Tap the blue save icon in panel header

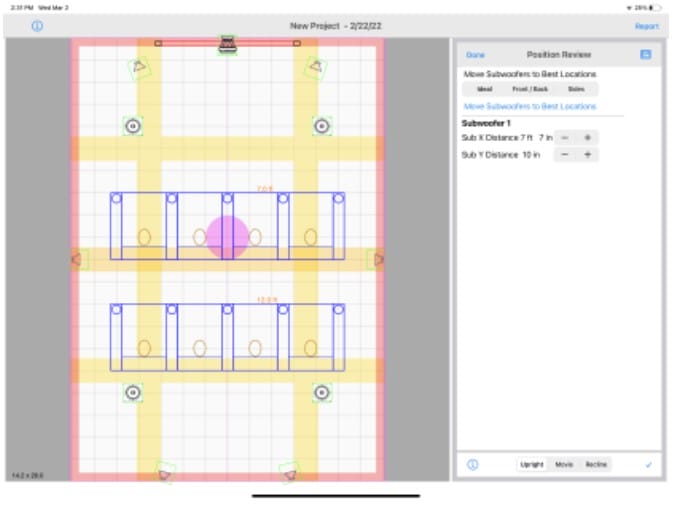646,54
